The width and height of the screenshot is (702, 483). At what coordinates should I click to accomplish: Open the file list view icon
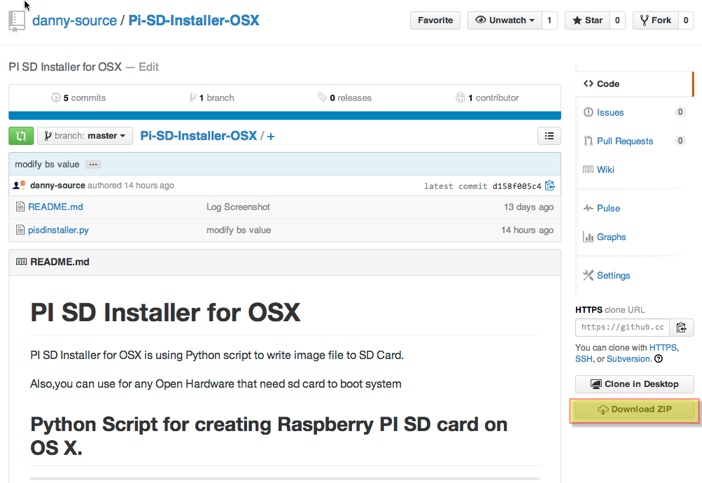click(549, 136)
